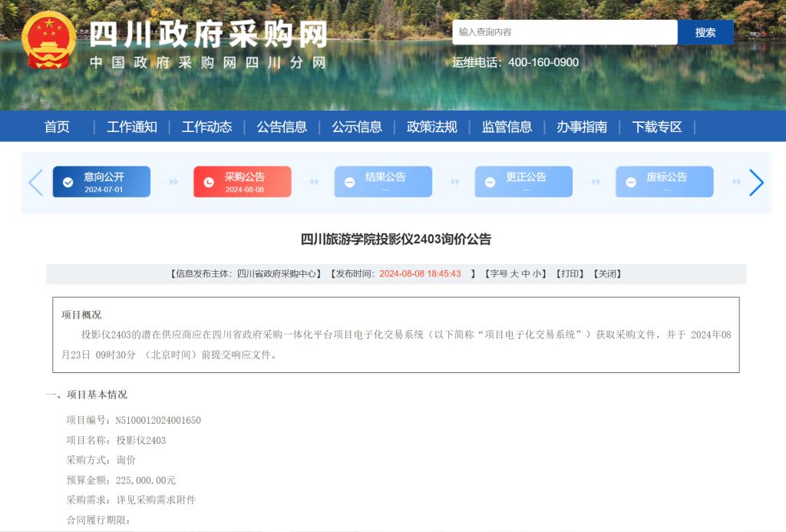Click the 打印 print link
786x532 pixels.
(570, 274)
